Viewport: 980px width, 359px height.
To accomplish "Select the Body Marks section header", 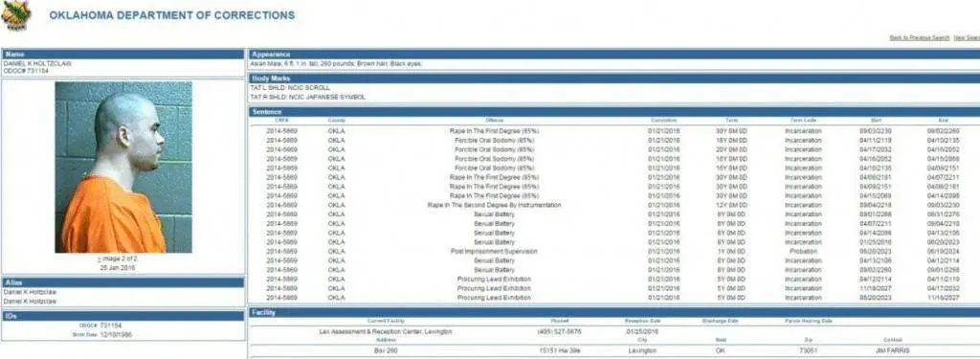I will [614, 79].
